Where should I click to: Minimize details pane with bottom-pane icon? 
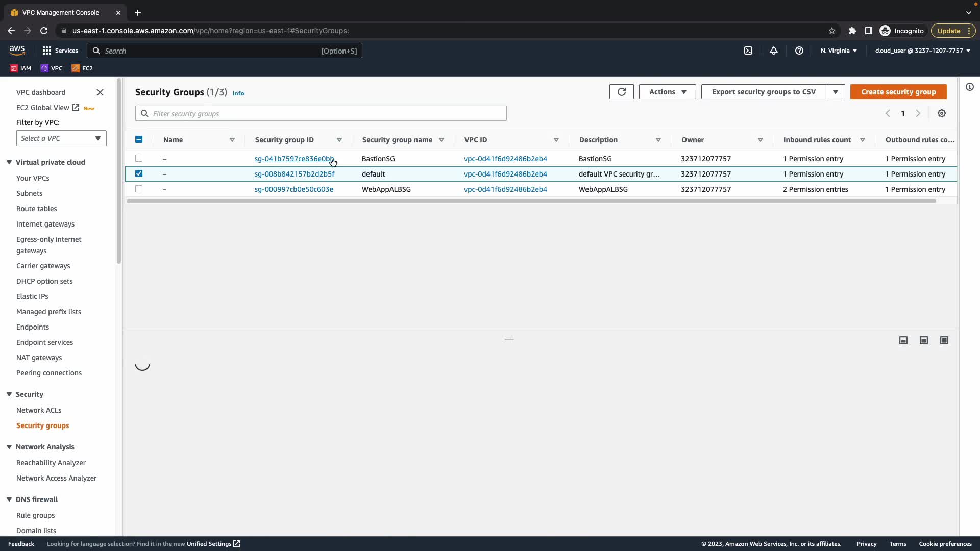[903, 340]
